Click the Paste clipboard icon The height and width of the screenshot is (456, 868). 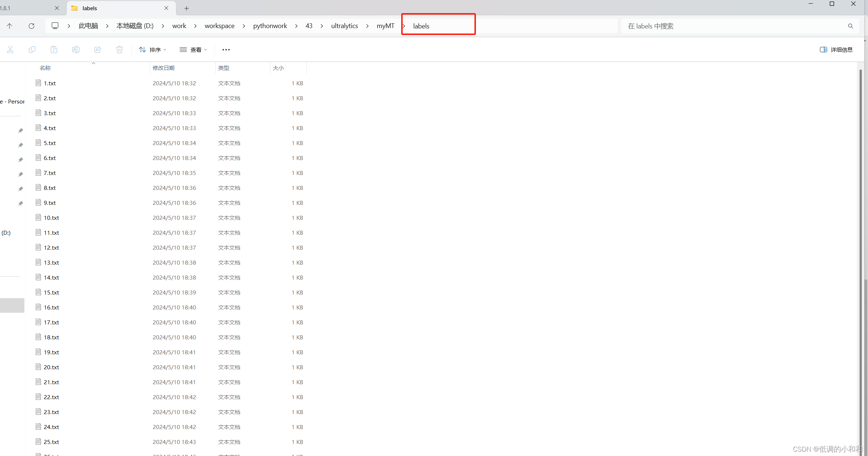54,50
